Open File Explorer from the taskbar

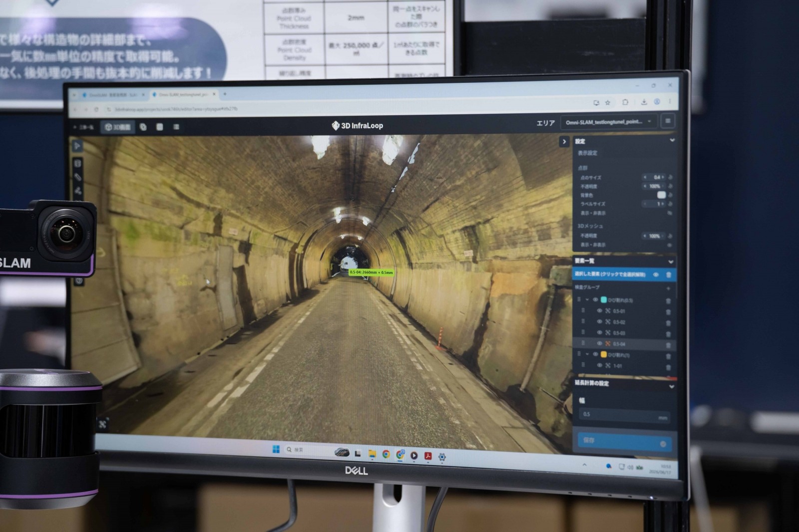tap(372, 454)
